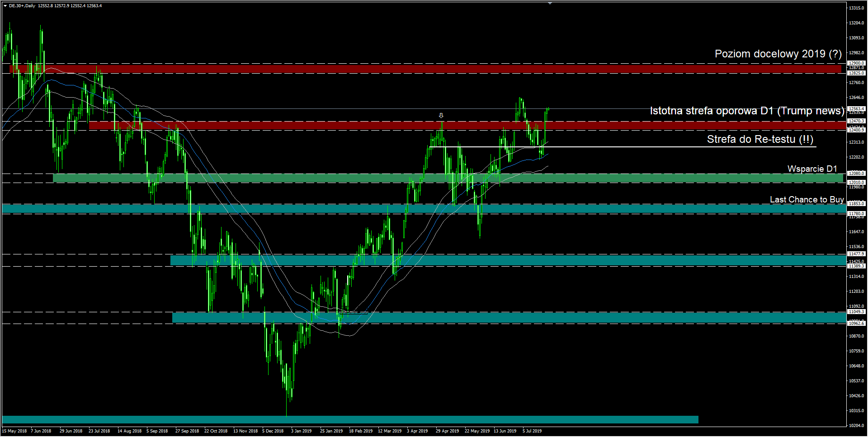868x437 pixels.
Task: Click the 12080.0 level label on price axis
Action: point(856,173)
